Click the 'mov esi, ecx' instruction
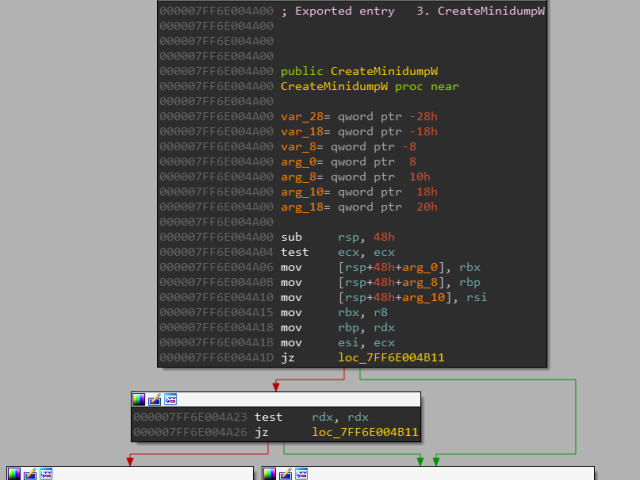The width and height of the screenshot is (640, 480). [x=338, y=343]
